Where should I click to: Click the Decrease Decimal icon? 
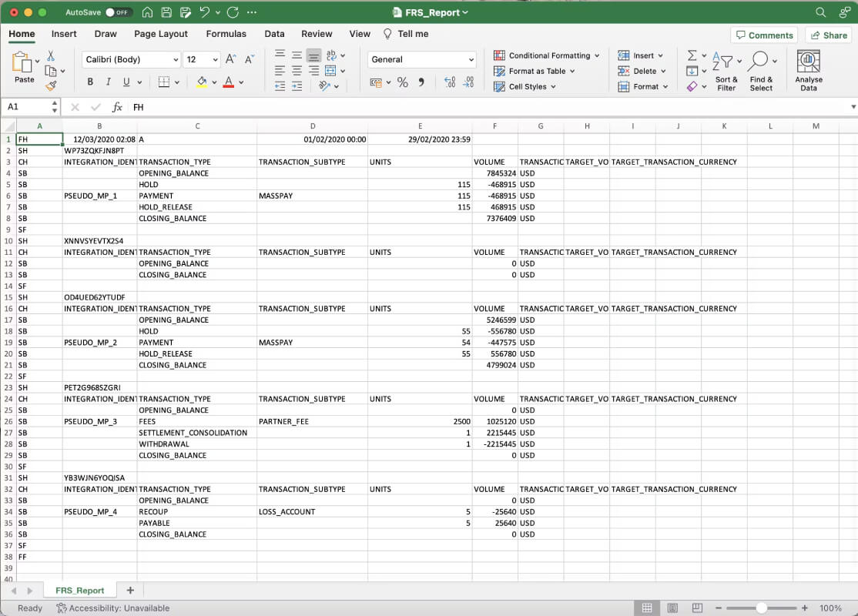468,82
